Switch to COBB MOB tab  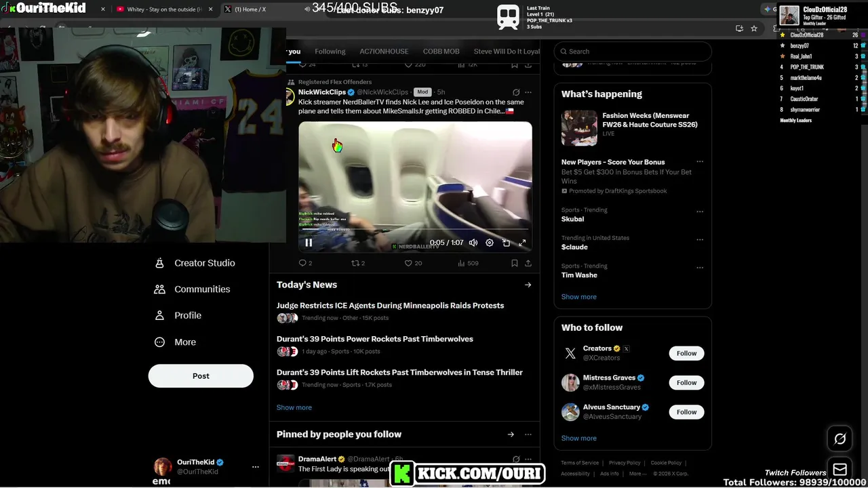click(x=441, y=52)
